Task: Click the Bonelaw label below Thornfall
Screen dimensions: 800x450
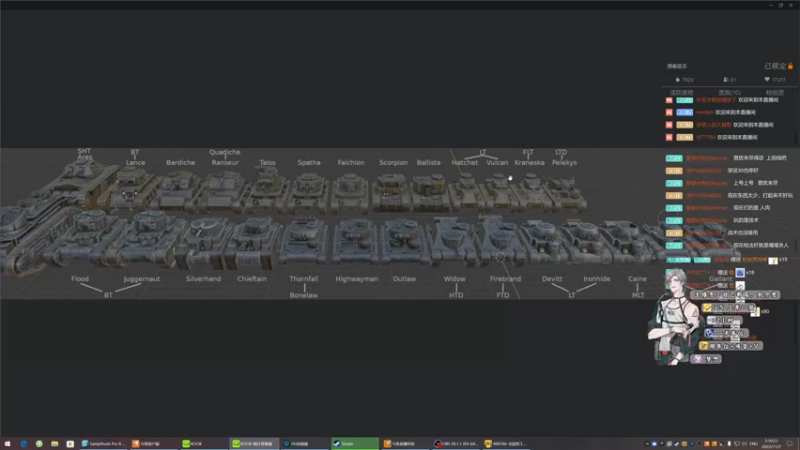Action: click(304, 295)
